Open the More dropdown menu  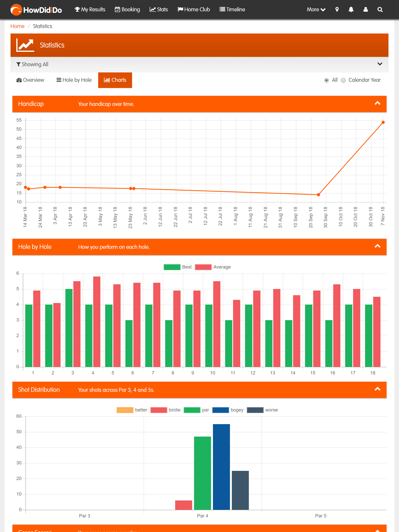pyautogui.click(x=316, y=10)
